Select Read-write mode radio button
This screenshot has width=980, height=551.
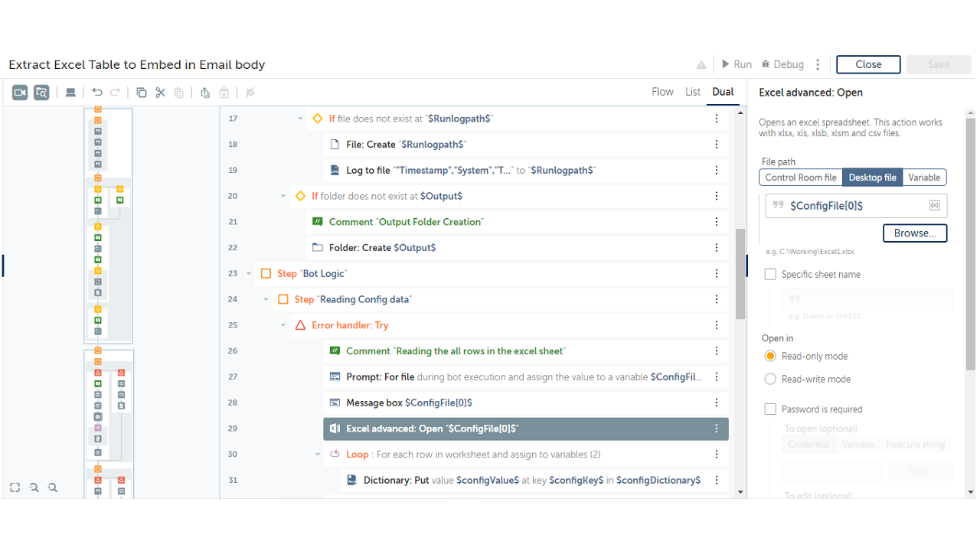(x=770, y=379)
